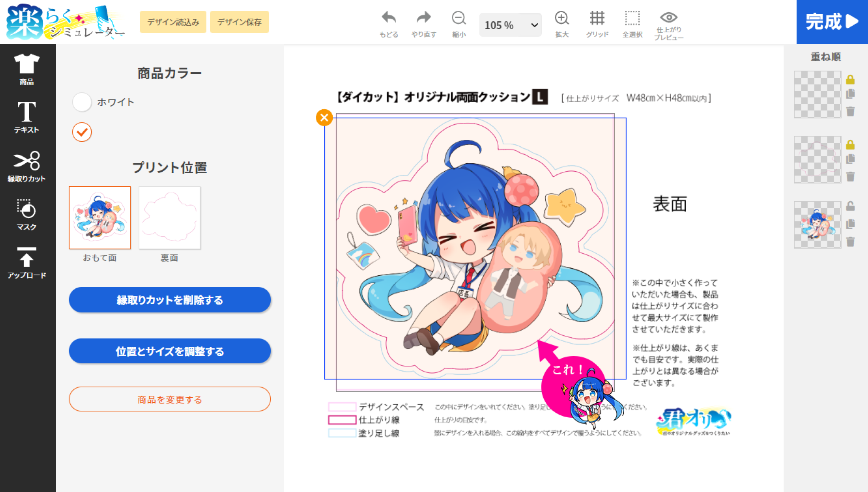
Task: Select the ホワイト color swatch
Action: (x=82, y=102)
